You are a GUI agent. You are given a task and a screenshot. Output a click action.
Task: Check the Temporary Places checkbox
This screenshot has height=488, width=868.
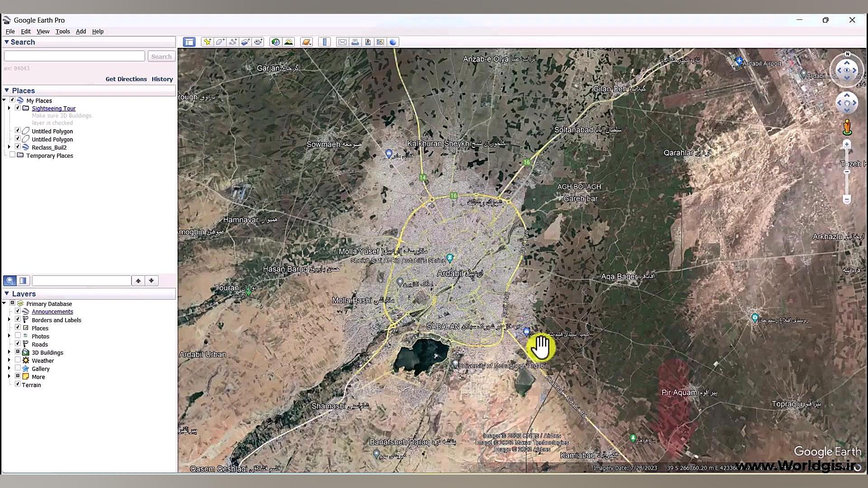12,155
